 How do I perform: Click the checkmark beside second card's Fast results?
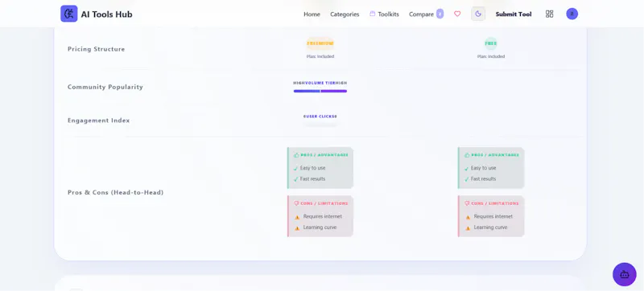(467, 179)
